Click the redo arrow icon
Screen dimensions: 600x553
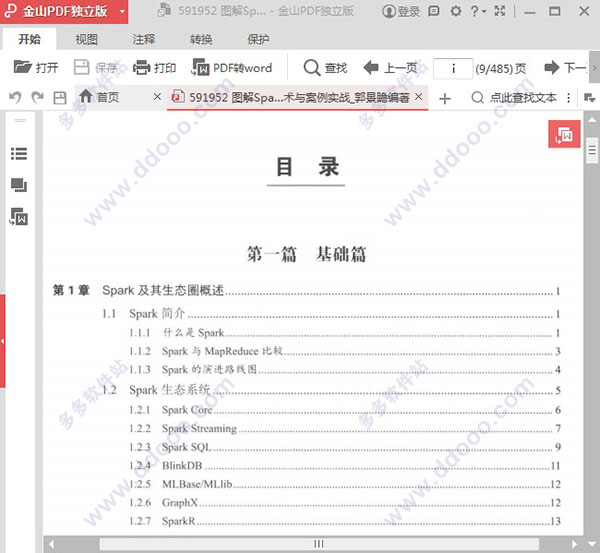pyautogui.click(x=38, y=98)
